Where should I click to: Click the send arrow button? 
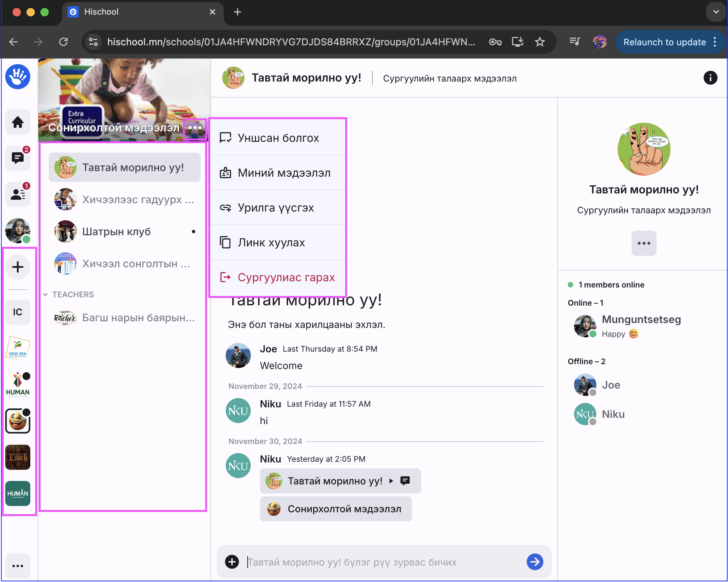pos(535,562)
